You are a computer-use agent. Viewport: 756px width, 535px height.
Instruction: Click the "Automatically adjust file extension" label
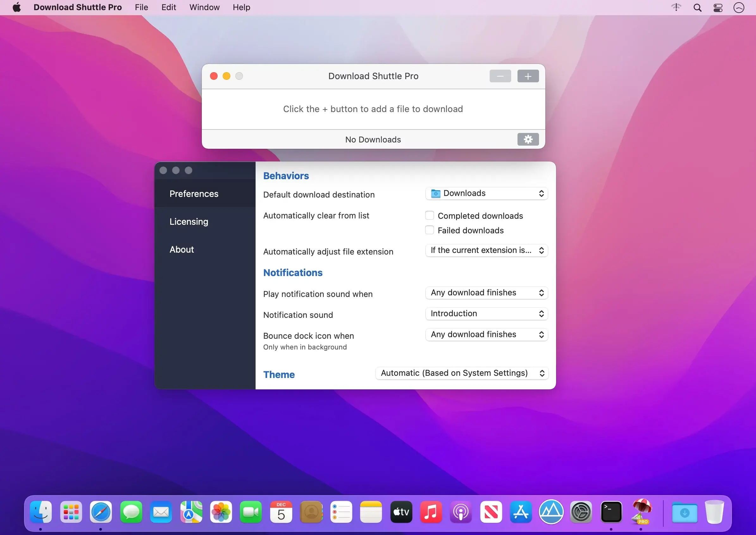click(328, 252)
